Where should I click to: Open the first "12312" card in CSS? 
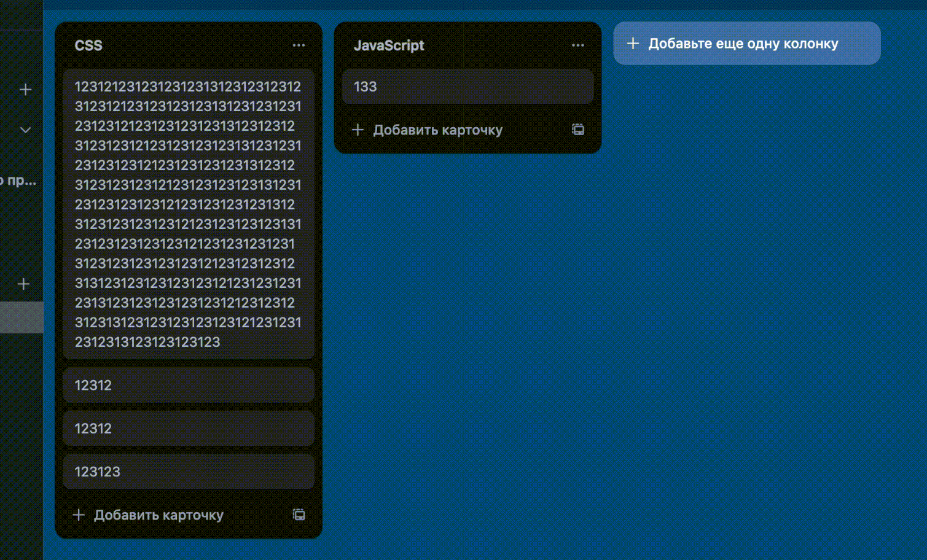(x=188, y=386)
